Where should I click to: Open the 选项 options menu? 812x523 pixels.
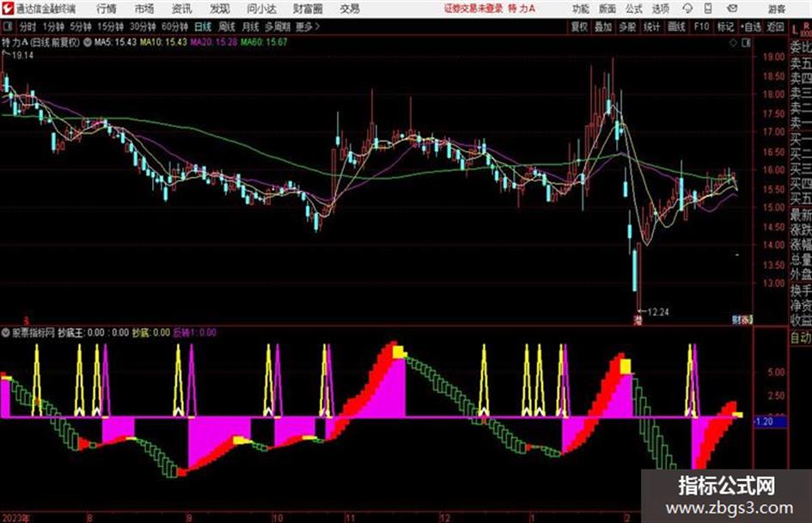click(660, 9)
